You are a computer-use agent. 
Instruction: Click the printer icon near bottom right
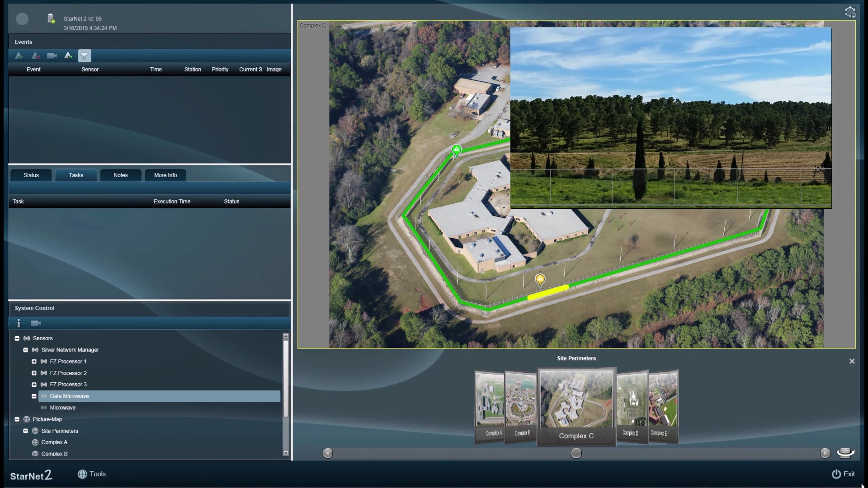coord(846,453)
